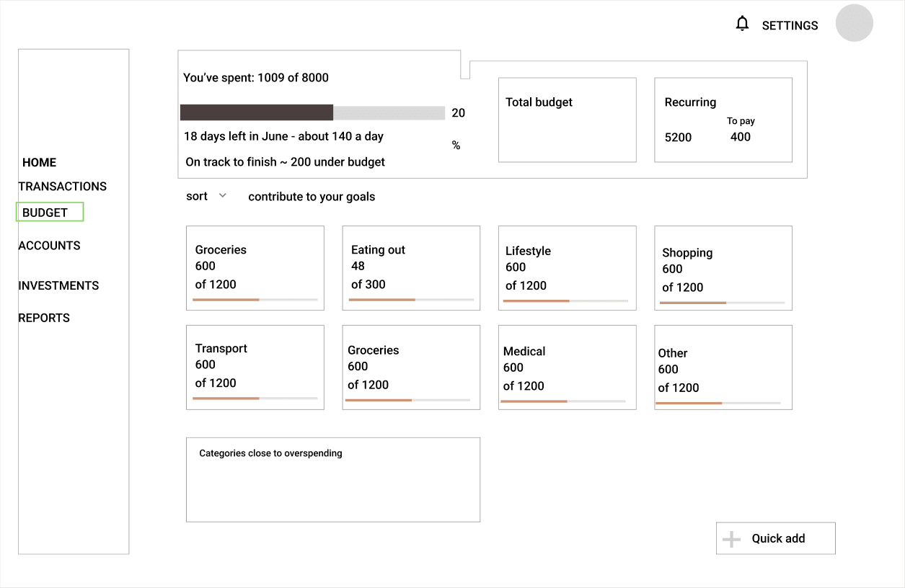The height and width of the screenshot is (588, 905).
Task: Click the 5200 value in Recurring
Action: pyautogui.click(x=678, y=138)
